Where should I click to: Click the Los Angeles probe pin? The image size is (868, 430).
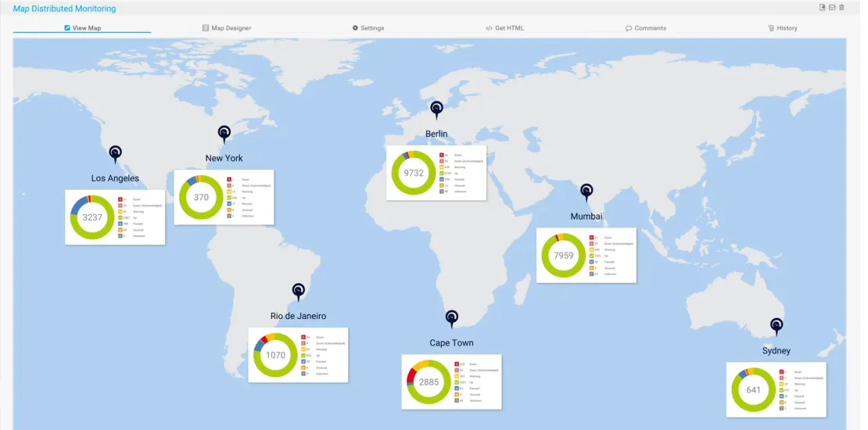pyautogui.click(x=116, y=153)
